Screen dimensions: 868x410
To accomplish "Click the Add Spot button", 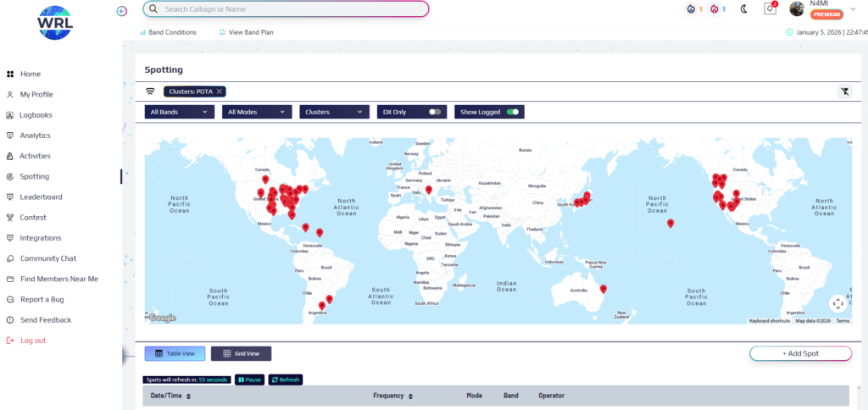I will coord(800,353).
